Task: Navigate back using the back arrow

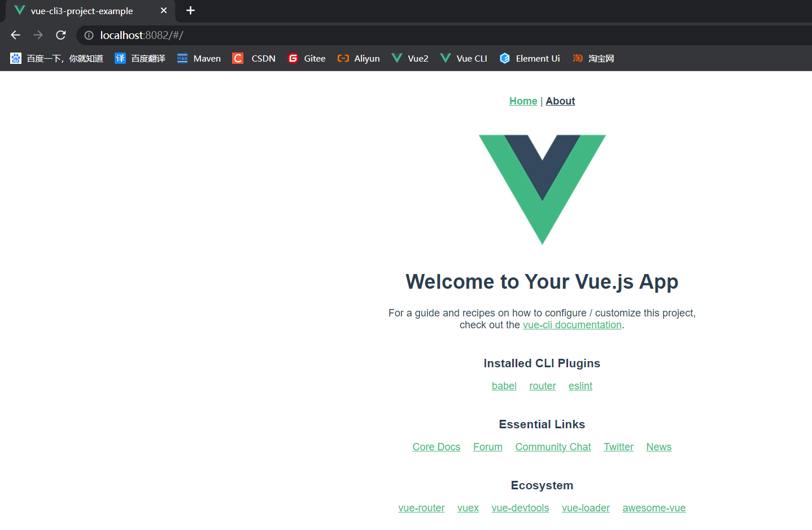Action: click(x=15, y=34)
